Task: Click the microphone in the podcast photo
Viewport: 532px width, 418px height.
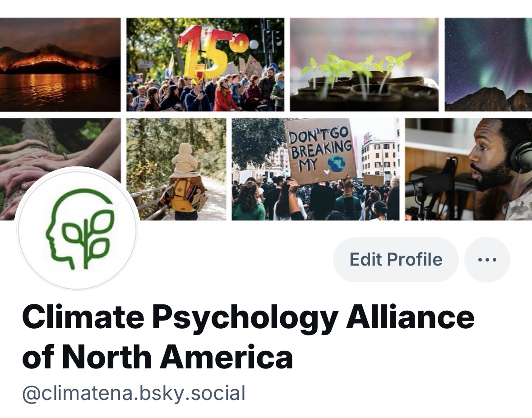Action: [430, 186]
